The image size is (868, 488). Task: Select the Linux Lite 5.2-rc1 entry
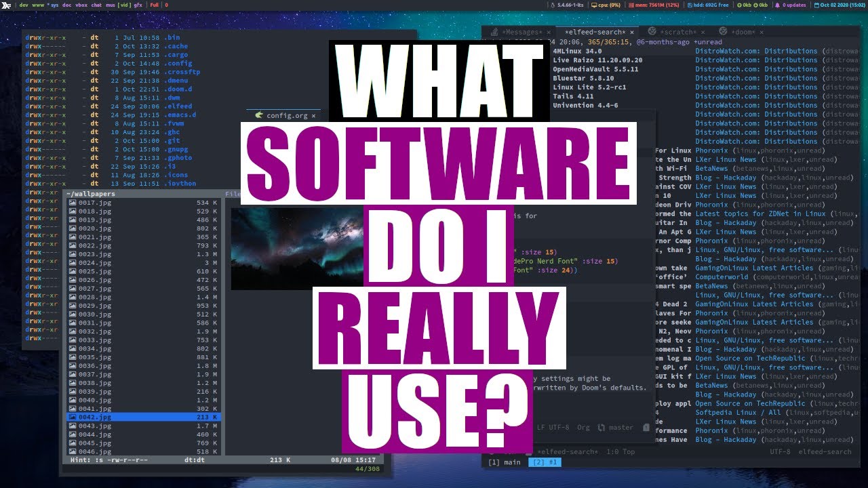pos(591,87)
